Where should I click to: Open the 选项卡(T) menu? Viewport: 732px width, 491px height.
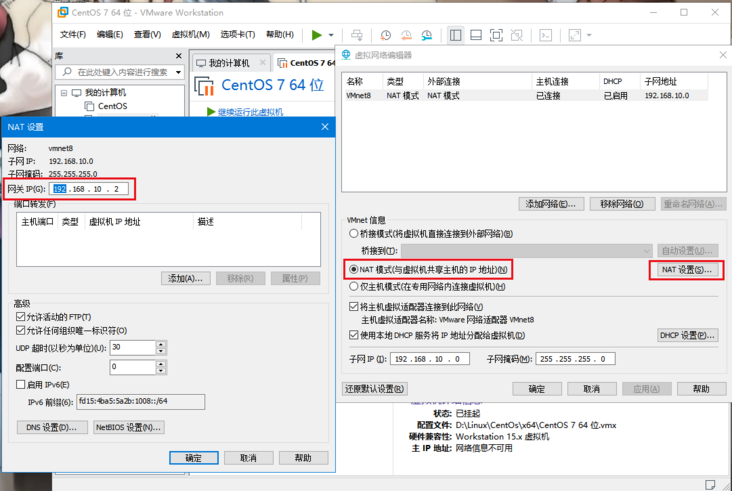click(238, 35)
